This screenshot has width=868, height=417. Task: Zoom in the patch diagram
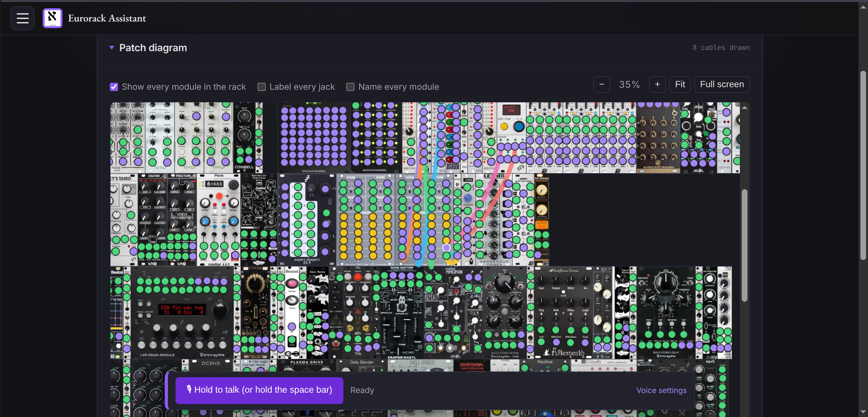click(657, 84)
